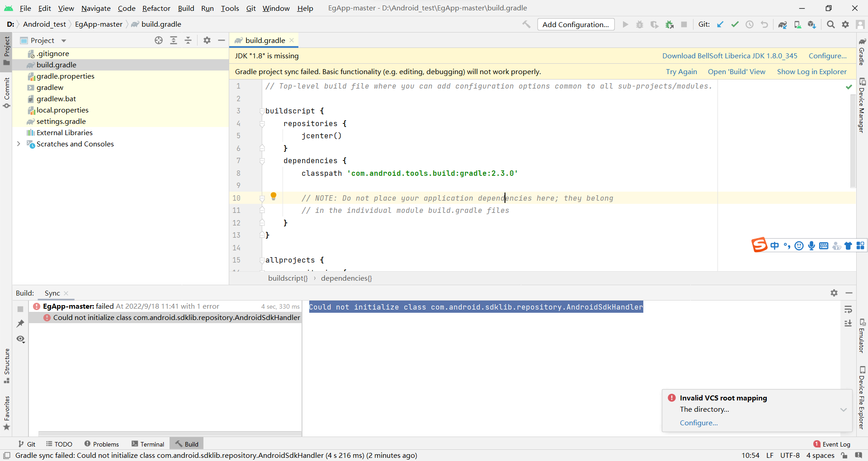Click the Search Everywhere magnifier icon
The height and width of the screenshot is (461, 868).
[831, 24]
